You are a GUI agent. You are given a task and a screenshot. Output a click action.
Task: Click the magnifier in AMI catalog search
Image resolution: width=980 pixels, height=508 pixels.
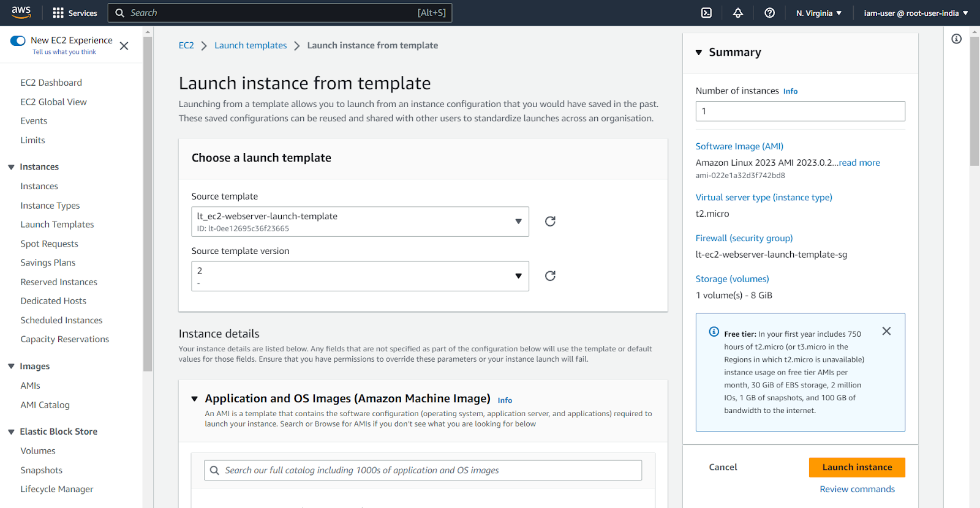click(x=214, y=470)
